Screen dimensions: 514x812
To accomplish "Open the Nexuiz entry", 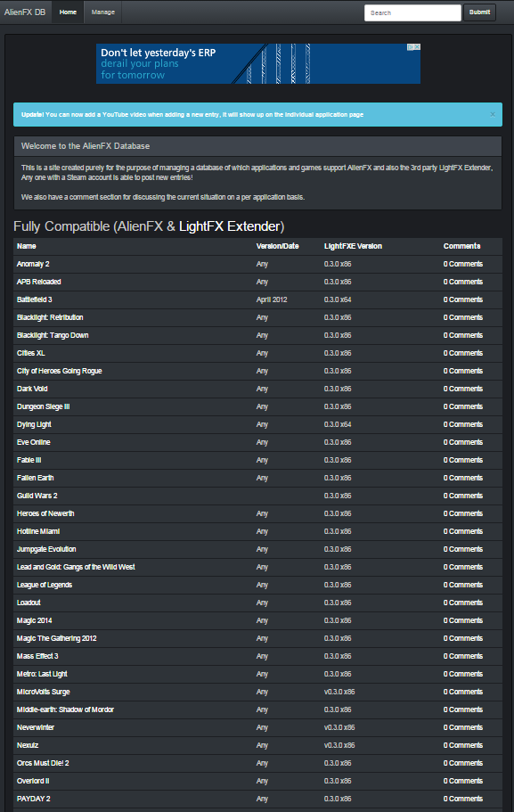I will 28,745.
